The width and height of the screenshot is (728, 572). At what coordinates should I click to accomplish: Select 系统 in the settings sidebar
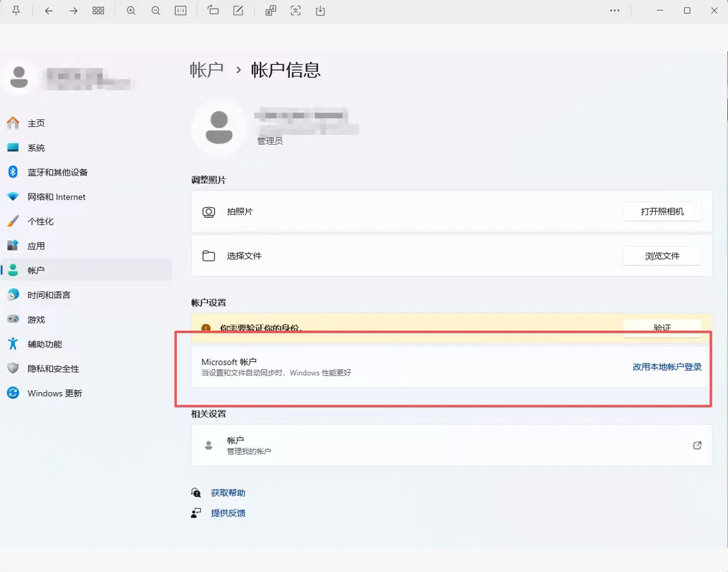pyautogui.click(x=36, y=147)
